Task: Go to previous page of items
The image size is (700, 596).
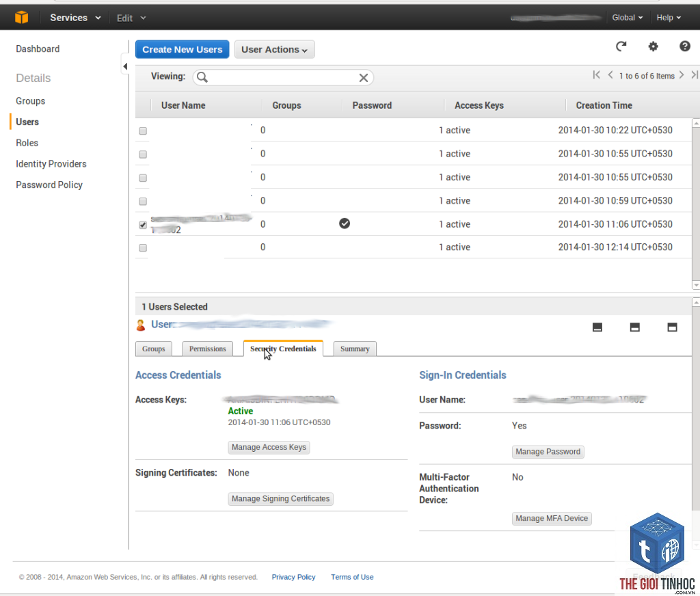Action: click(x=610, y=75)
